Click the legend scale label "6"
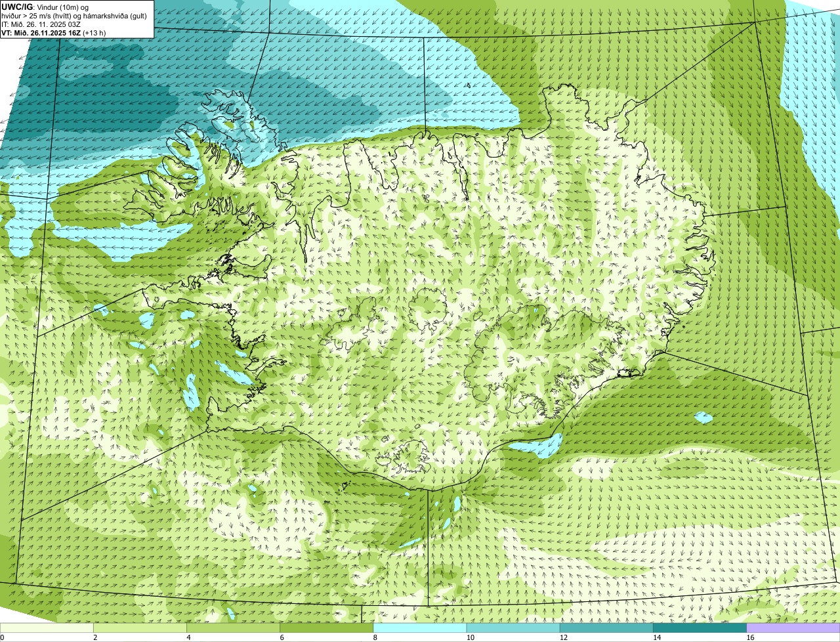This screenshot has height=642, width=840. coord(282,637)
